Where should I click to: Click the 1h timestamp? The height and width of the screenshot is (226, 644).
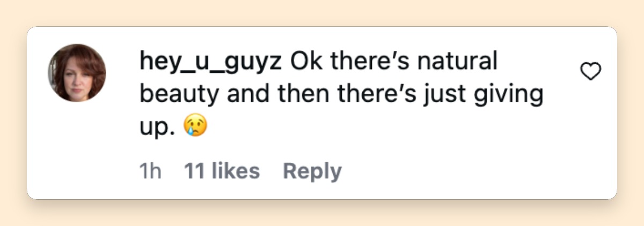[x=150, y=171]
